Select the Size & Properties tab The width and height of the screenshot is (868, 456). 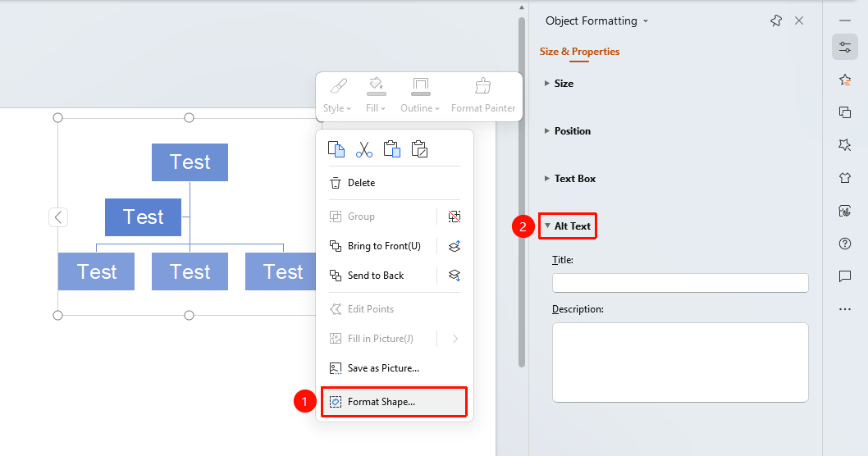[579, 52]
